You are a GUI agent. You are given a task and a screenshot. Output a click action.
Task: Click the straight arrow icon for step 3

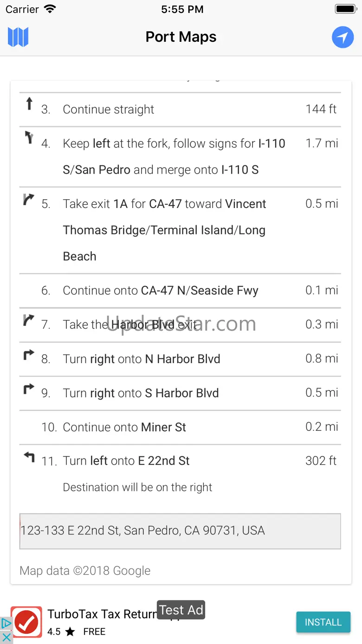29,104
